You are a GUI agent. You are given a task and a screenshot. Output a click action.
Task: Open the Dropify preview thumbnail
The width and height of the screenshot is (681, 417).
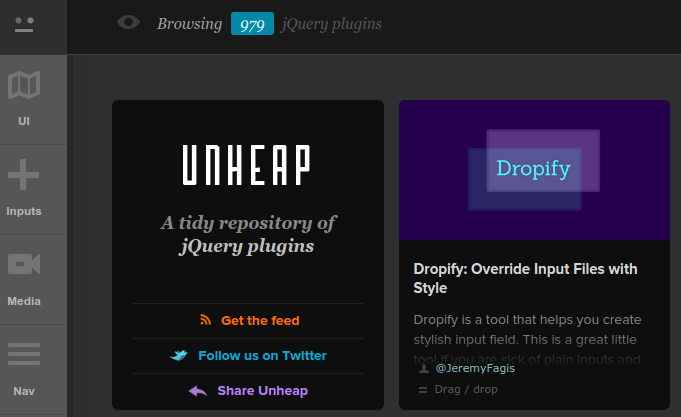[x=534, y=170]
